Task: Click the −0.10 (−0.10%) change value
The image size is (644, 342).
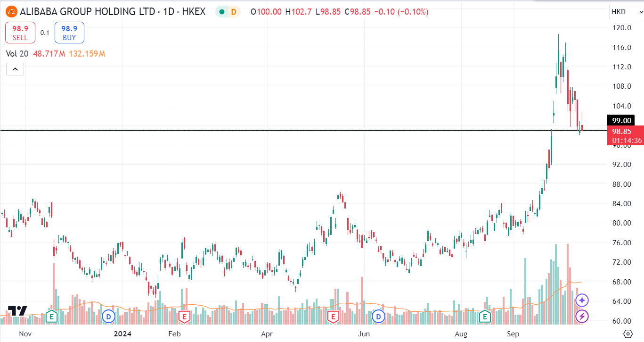Action: pyautogui.click(x=401, y=12)
